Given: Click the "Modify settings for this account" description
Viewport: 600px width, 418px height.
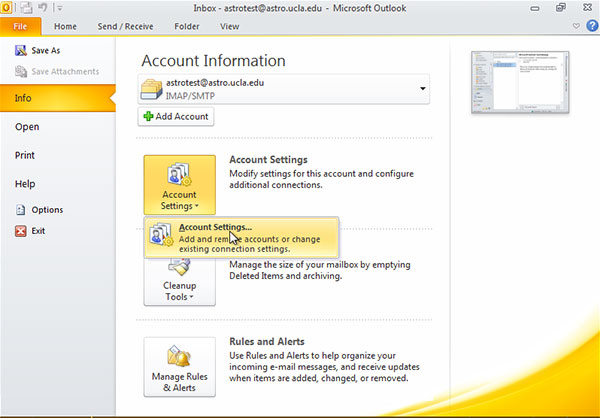Looking at the screenshot, I should (x=321, y=179).
